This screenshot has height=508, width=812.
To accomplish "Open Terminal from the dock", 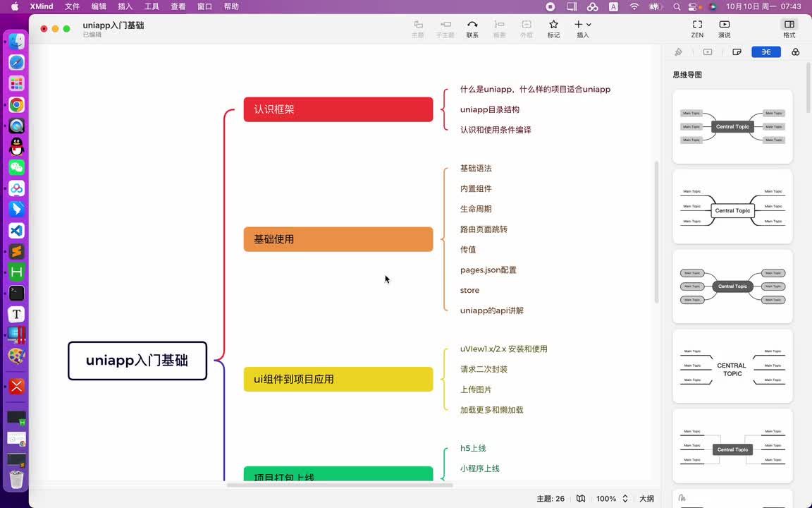I will (17, 294).
